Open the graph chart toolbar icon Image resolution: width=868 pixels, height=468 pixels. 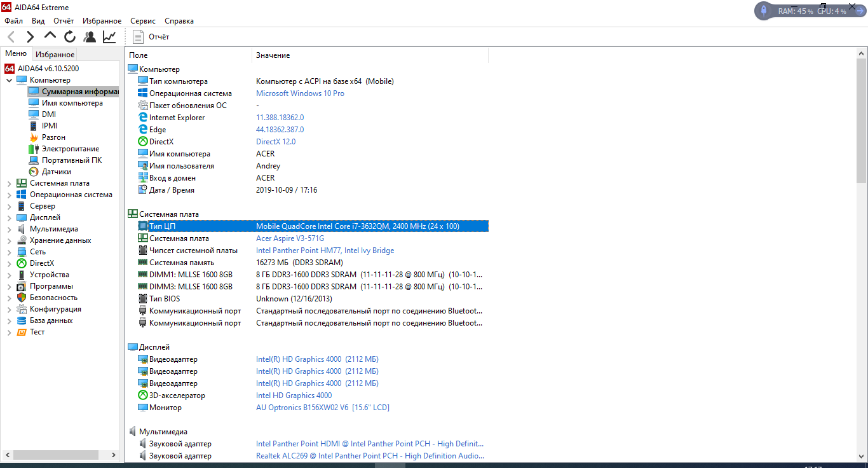click(109, 37)
